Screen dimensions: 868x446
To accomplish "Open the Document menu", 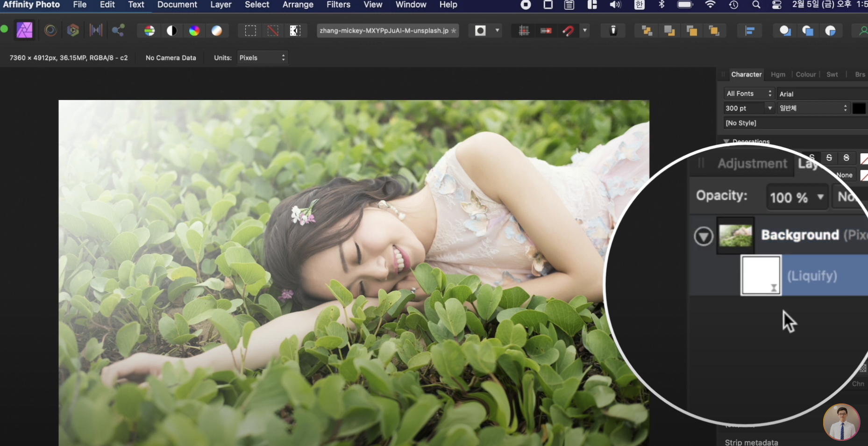I will pos(177,5).
